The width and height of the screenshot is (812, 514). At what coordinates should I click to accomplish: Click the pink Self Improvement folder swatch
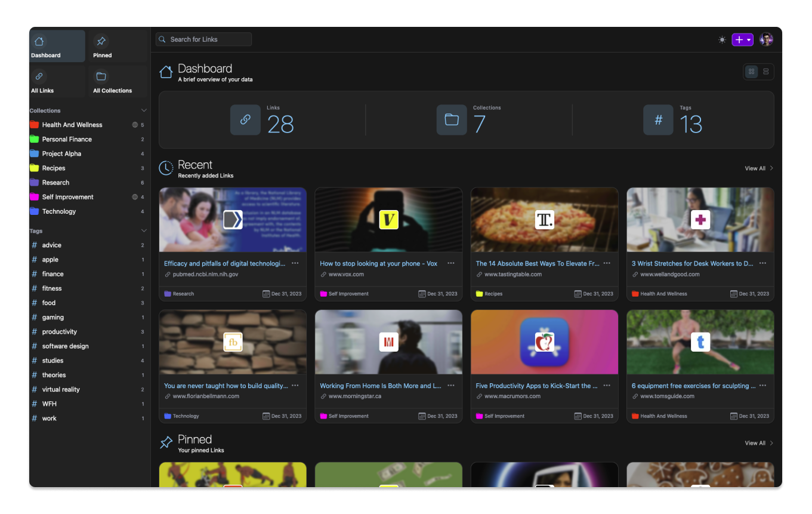(35, 197)
